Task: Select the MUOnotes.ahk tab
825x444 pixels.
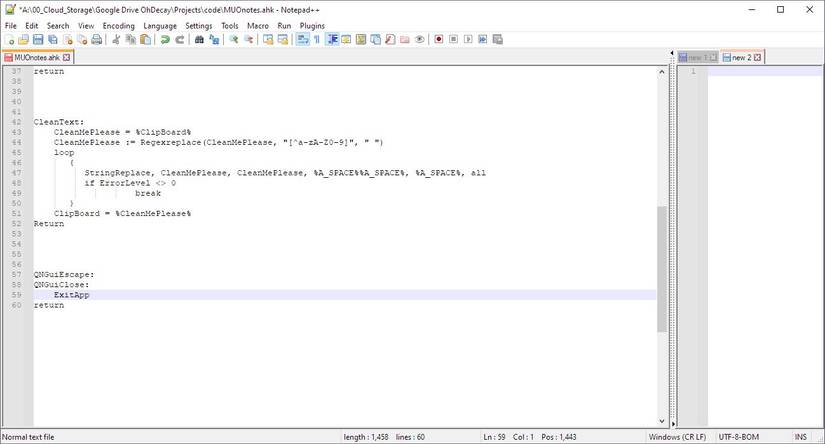Action: (x=36, y=57)
